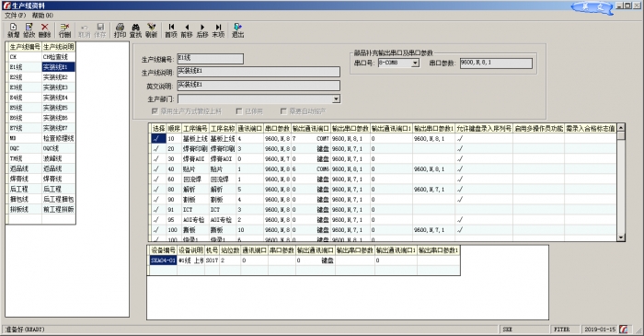The width and height of the screenshot is (644, 336).
Task: Click the 工序编号 column header
Action: coord(195,129)
